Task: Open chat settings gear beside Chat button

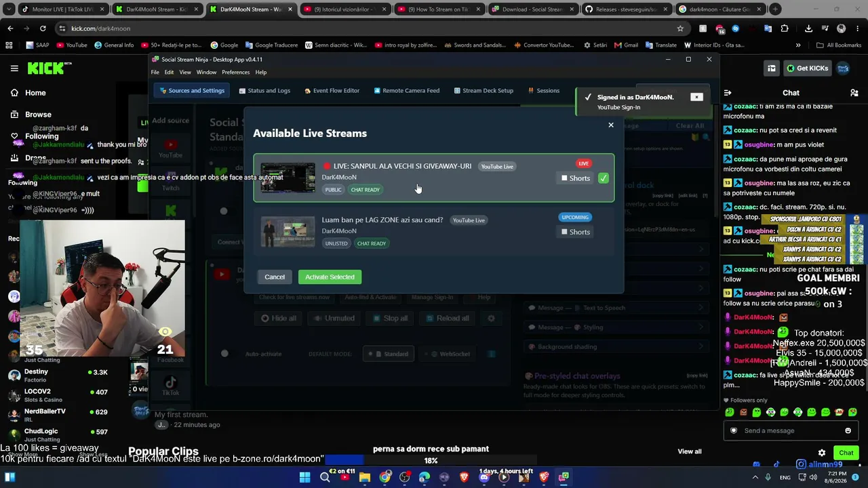Action: click(x=822, y=453)
